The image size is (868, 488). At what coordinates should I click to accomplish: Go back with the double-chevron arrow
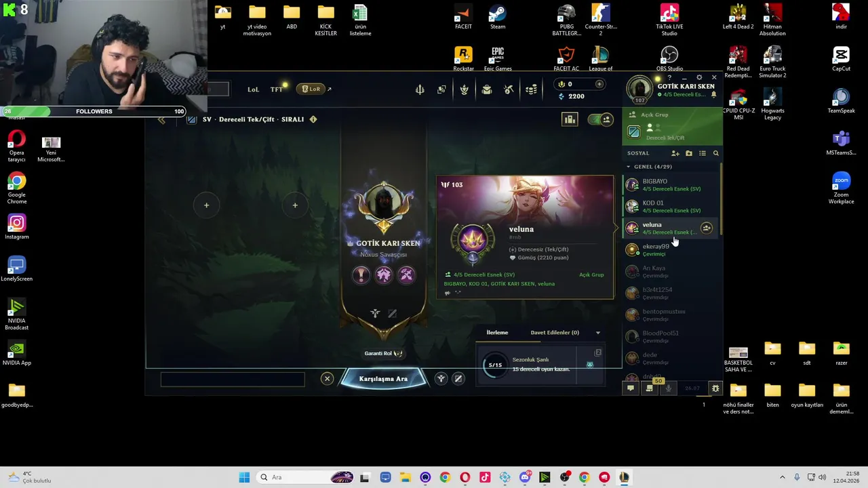click(161, 120)
